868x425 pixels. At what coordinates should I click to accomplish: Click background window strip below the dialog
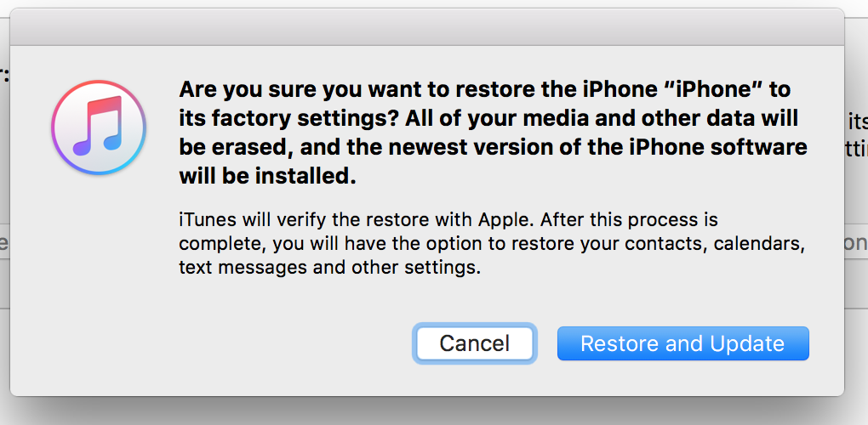425,411
